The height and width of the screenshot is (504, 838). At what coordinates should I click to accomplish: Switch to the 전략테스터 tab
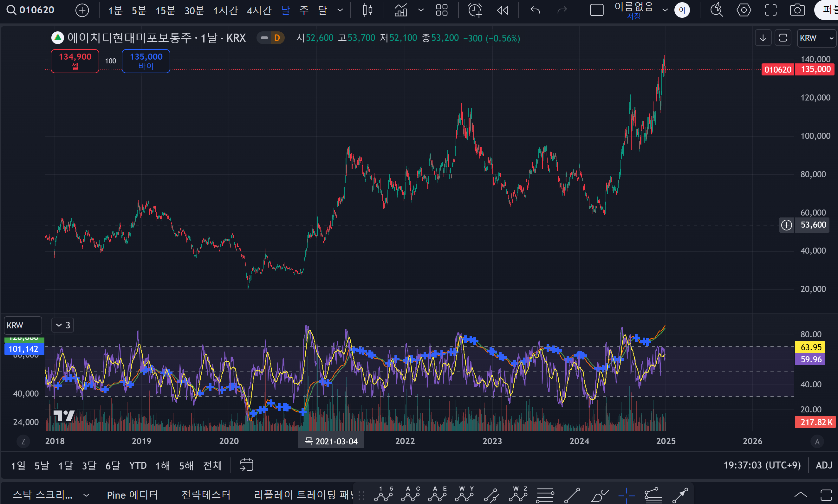pyautogui.click(x=206, y=495)
